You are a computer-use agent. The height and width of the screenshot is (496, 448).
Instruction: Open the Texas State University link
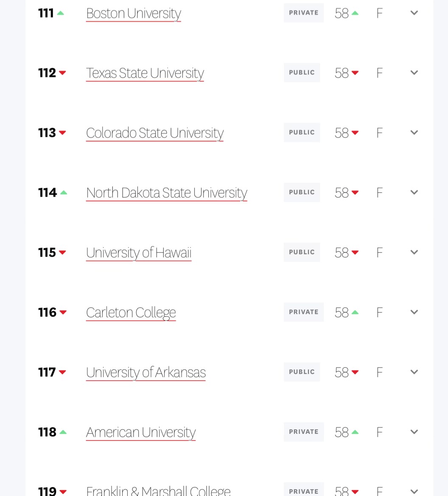tap(145, 73)
